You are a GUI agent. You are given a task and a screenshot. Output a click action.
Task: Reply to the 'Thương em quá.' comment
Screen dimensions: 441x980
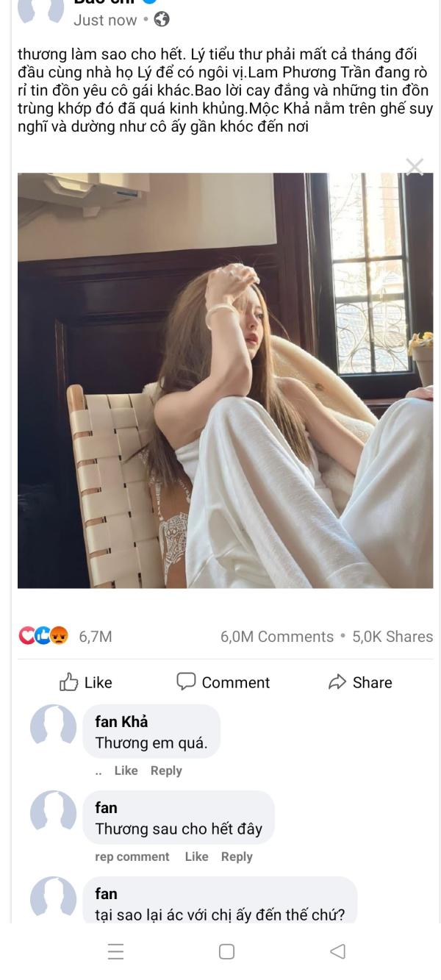pyautogui.click(x=166, y=770)
